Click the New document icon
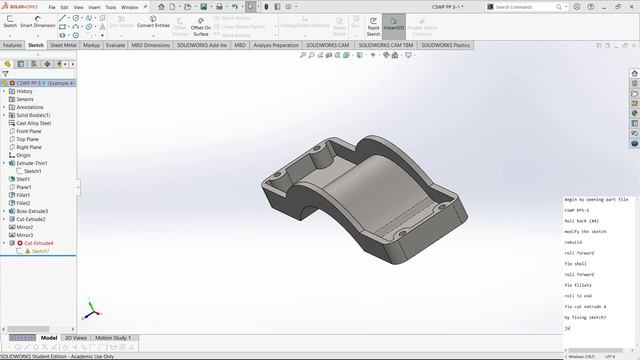Image resolution: width=640 pixels, height=360 pixels. [172, 7]
